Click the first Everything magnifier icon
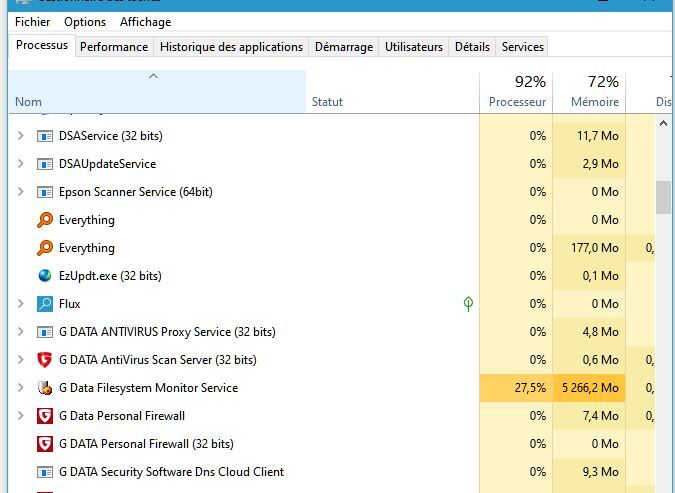675x493 pixels. point(44,220)
